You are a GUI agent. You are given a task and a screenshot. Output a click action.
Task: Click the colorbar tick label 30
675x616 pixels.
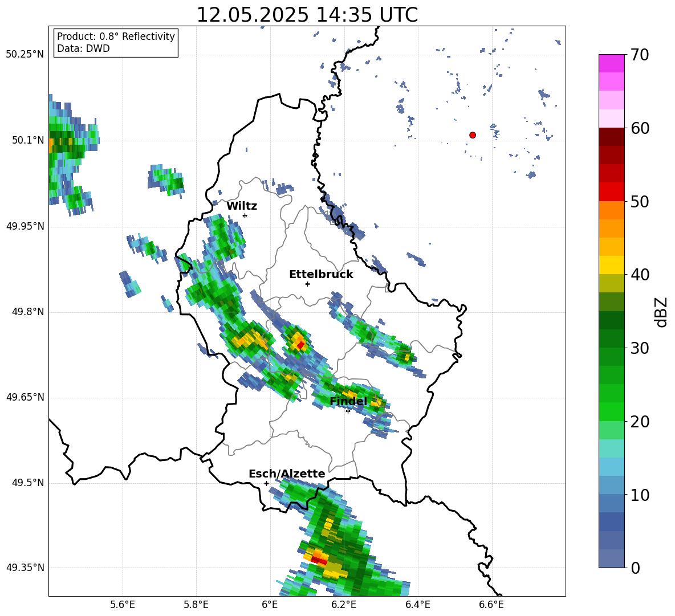coord(640,348)
